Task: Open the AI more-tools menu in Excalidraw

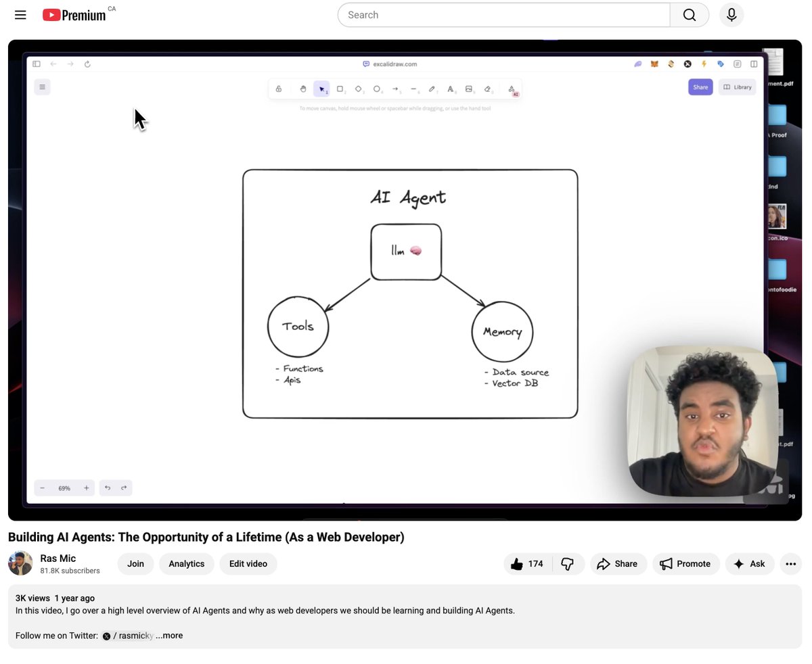Action: 512,89
